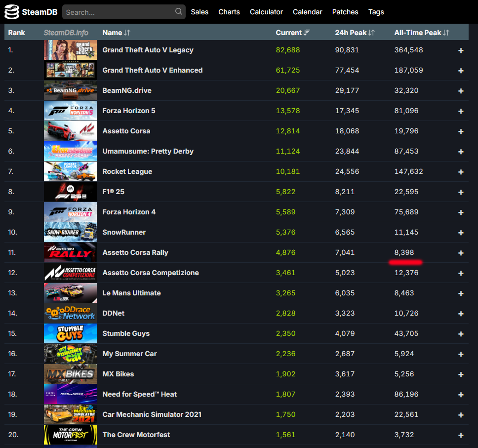Image resolution: width=478 pixels, height=448 pixels.
Task: Add Assetto Corsa Rally via plus icon
Action: 461,253
